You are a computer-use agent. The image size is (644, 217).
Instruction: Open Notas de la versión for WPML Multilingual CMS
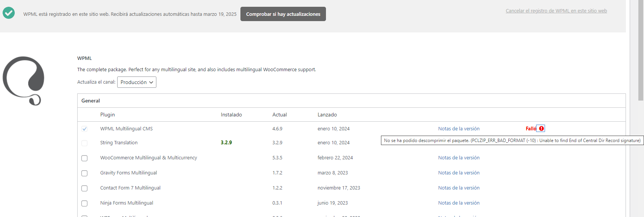point(459,128)
